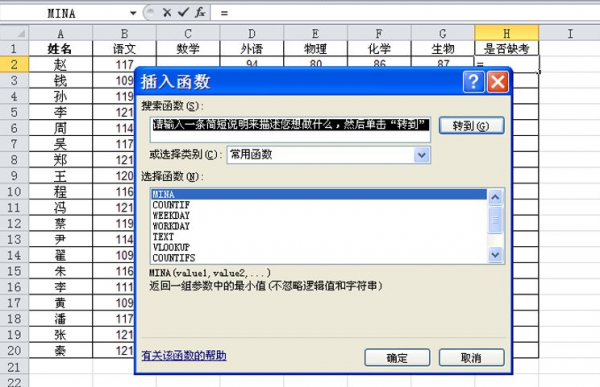The width and height of the screenshot is (600, 387).
Task: Click name cell 冯
Action: [60, 207]
